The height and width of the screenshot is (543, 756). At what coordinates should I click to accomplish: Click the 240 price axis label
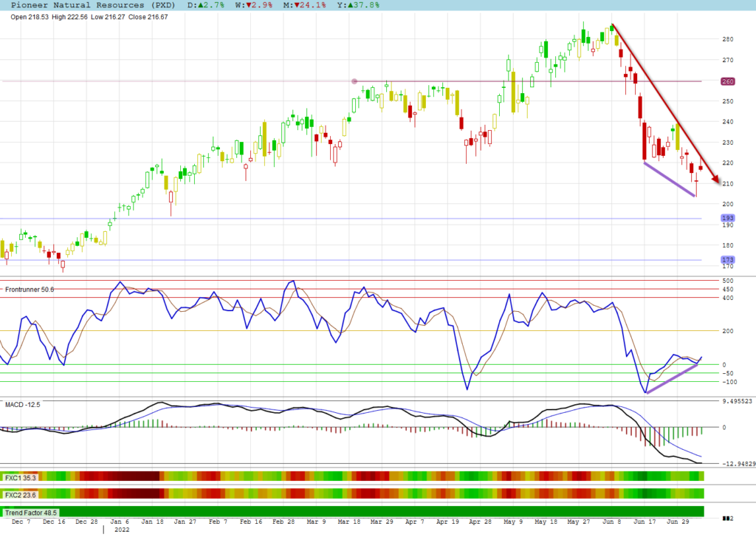(x=727, y=122)
